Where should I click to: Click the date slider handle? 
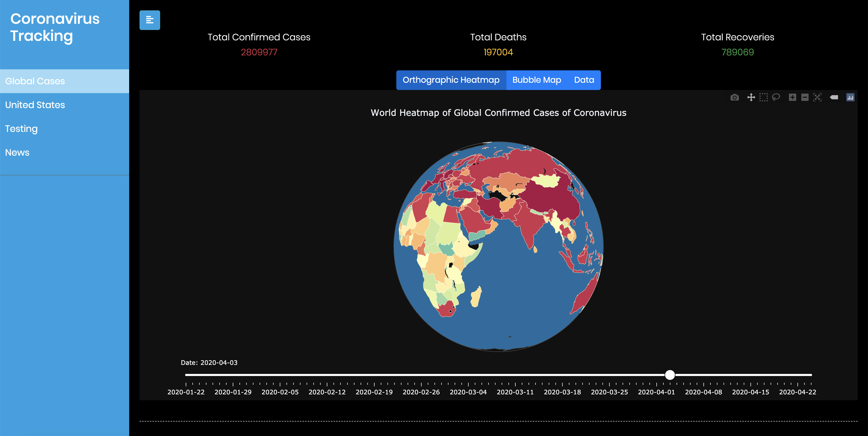point(670,375)
